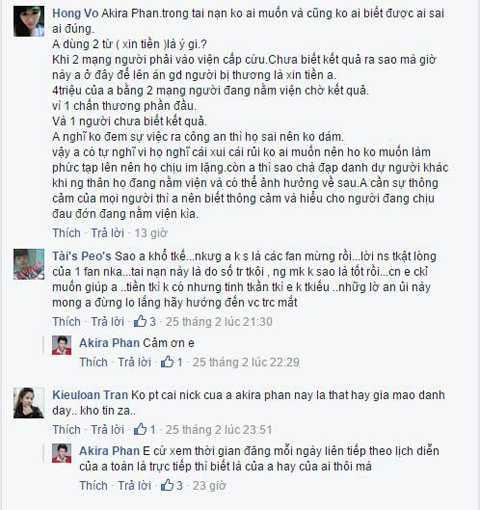Click the like thumb icon on Kieuloan Tran's comment
Screen dimensions: 480x510
pyautogui.click(x=140, y=429)
